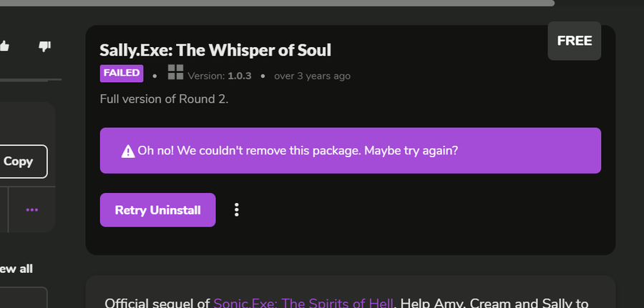The height and width of the screenshot is (308, 644).
Task: Click the thumbs down icon
Action: pyautogui.click(x=44, y=46)
